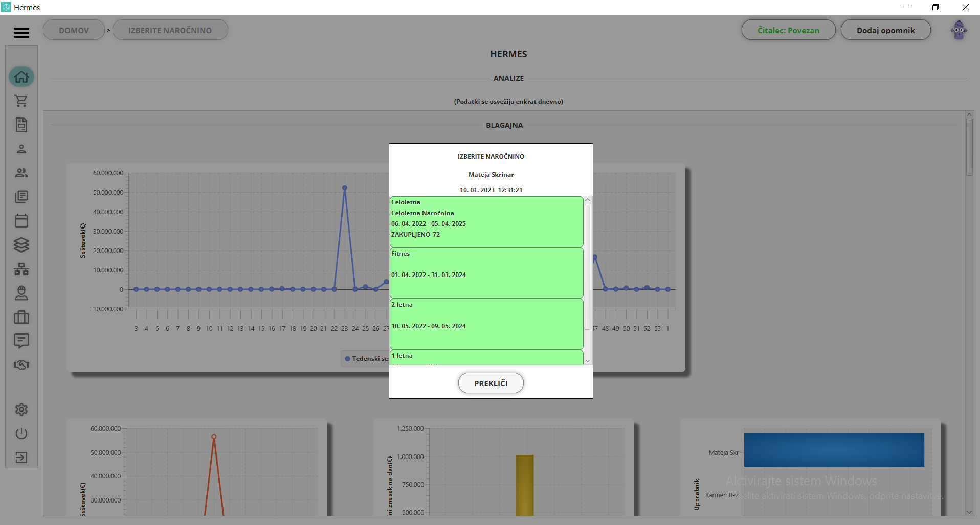Click the dialog list scroll up arrow

point(588,200)
